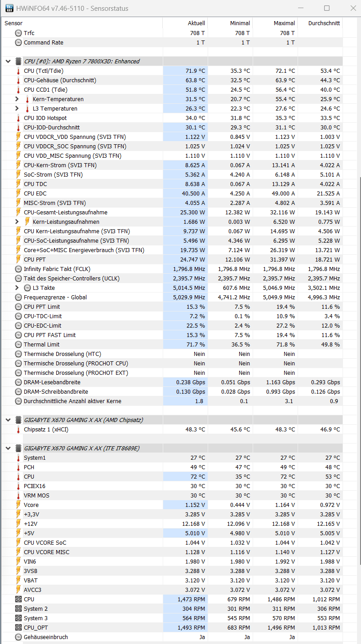Select lightning icon of CPU VDDCR_VDD Spannung
This screenshot has width=361, height=644.
click(18, 137)
